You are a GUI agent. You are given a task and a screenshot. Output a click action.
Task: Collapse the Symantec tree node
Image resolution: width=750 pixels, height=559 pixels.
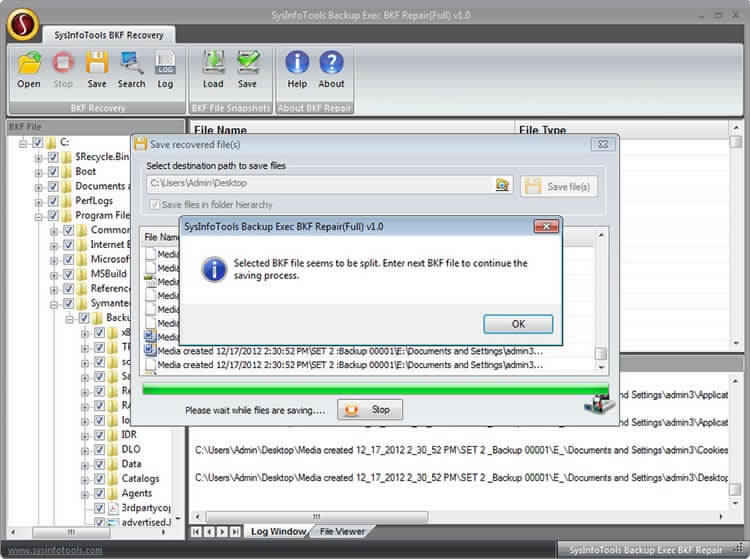click(54, 304)
